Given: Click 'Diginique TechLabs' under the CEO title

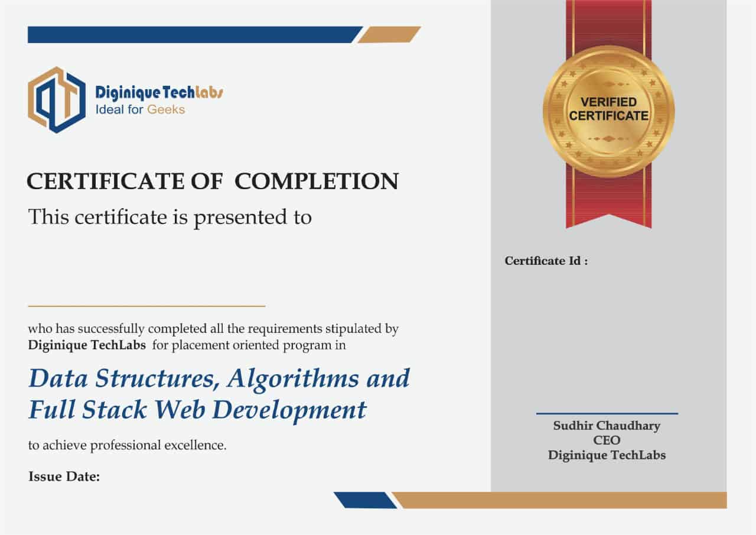Looking at the screenshot, I should pyautogui.click(x=607, y=455).
